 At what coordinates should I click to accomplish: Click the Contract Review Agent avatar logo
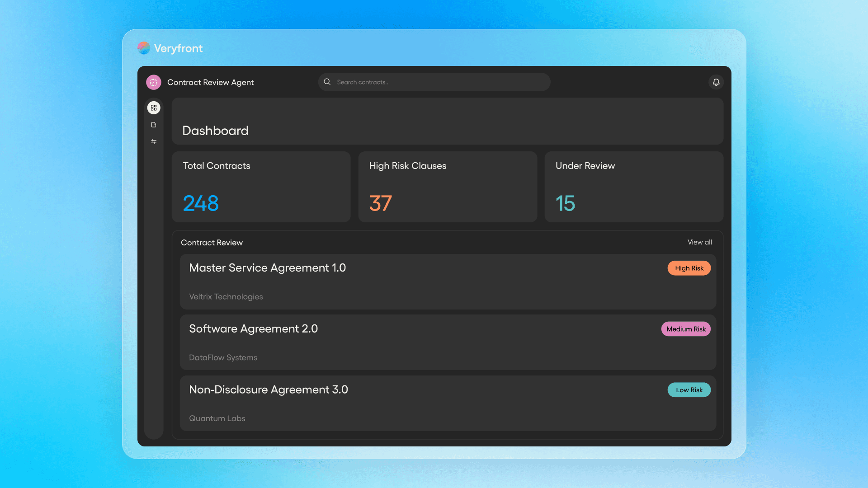[x=154, y=82]
